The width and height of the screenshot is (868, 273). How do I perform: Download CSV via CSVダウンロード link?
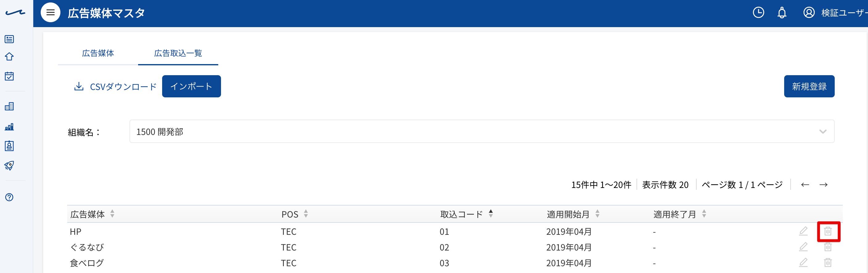point(115,87)
